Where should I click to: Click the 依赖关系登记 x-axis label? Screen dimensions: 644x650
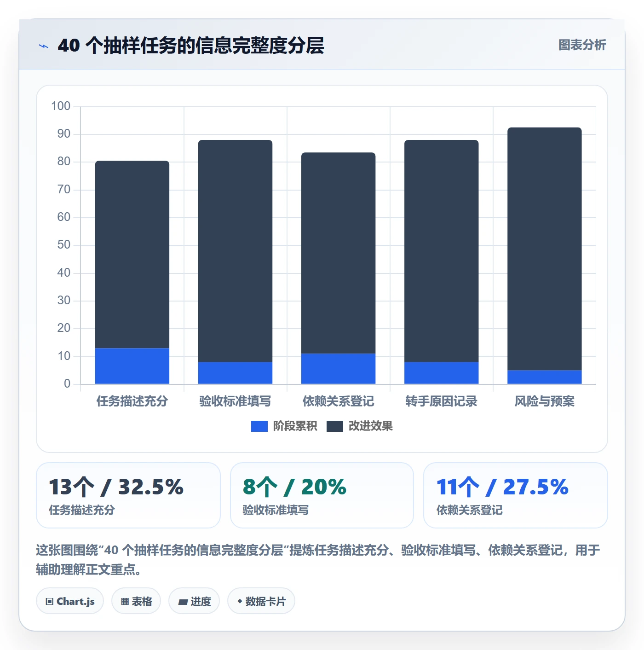338,401
